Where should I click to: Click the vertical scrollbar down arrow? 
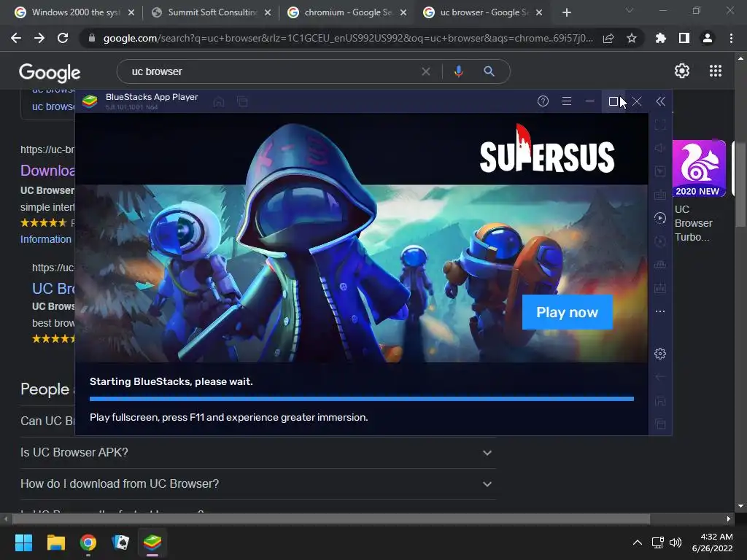pyautogui.click(x=740, y=506)
